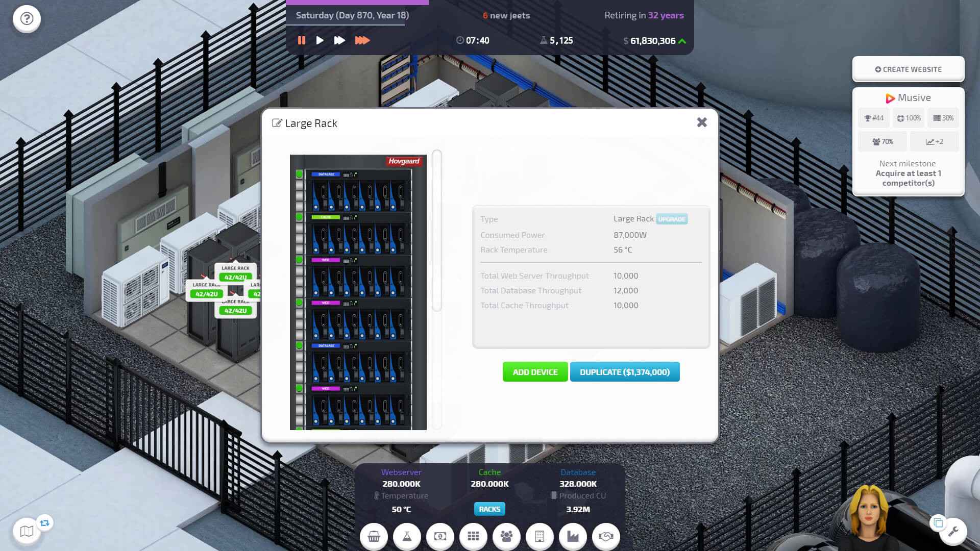This screenshot has width=980, height=551.
Task: Open the office building icon
Action: point(540,536)
